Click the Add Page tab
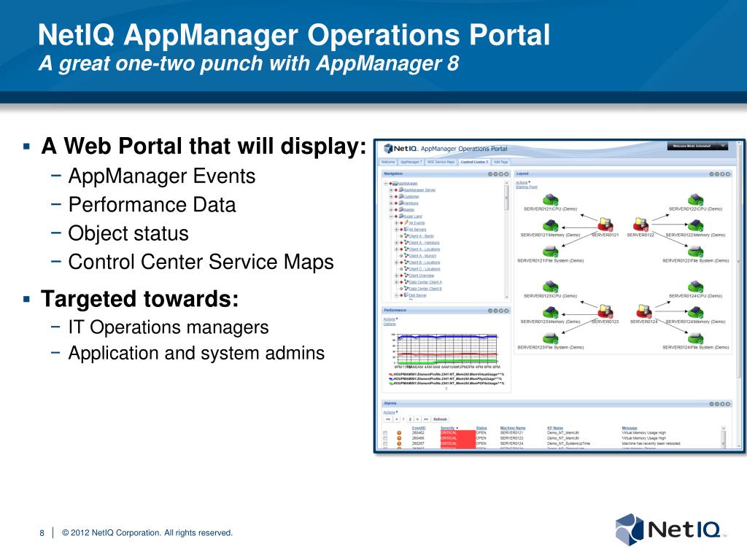Screen dimensions: 747x560 coord(500,162)
